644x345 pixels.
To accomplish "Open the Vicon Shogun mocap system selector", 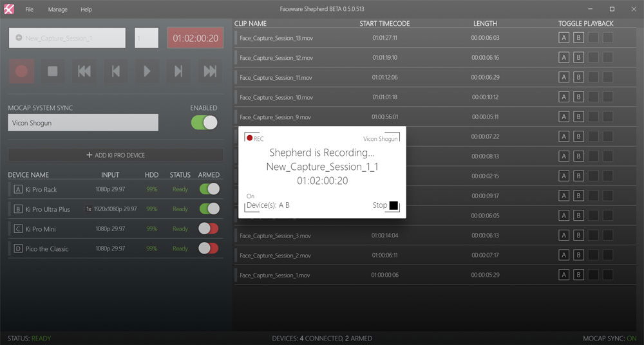I will tap(83, 123).
